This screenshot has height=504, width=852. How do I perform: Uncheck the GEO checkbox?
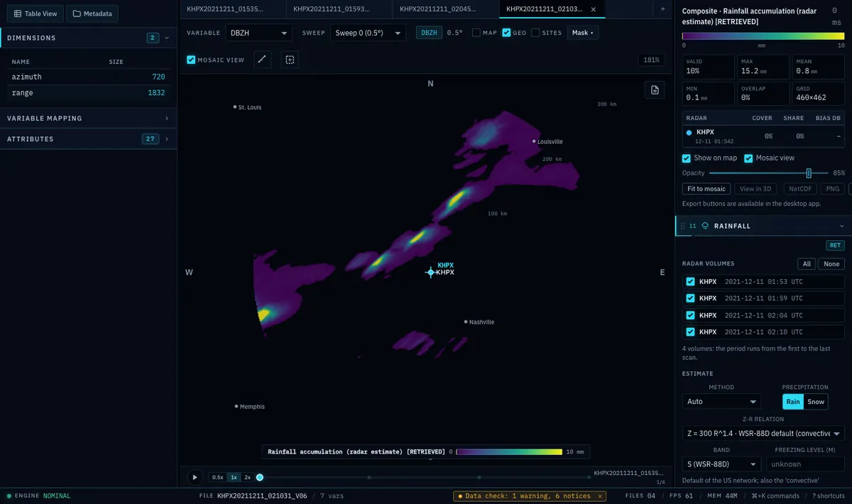click(506, 33)
